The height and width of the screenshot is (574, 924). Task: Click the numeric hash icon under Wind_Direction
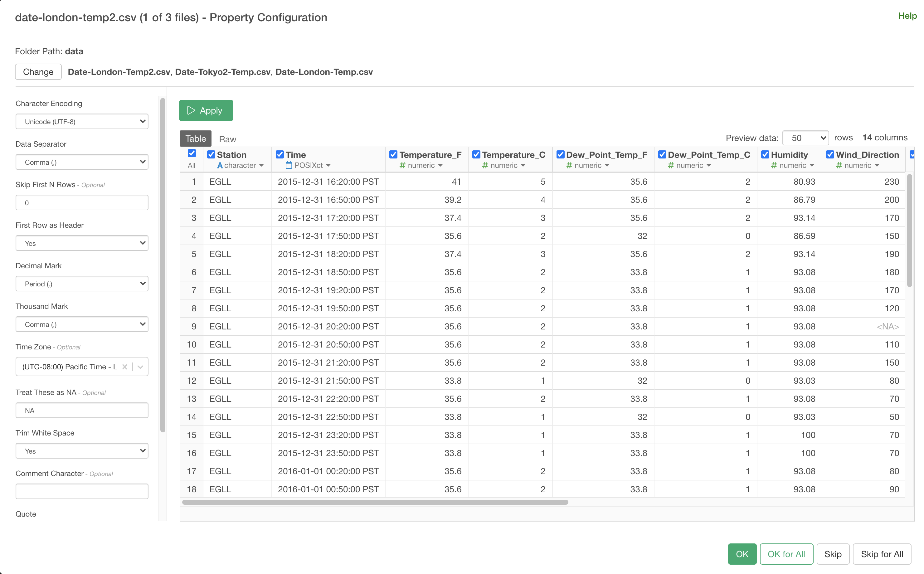click(839, 165)
